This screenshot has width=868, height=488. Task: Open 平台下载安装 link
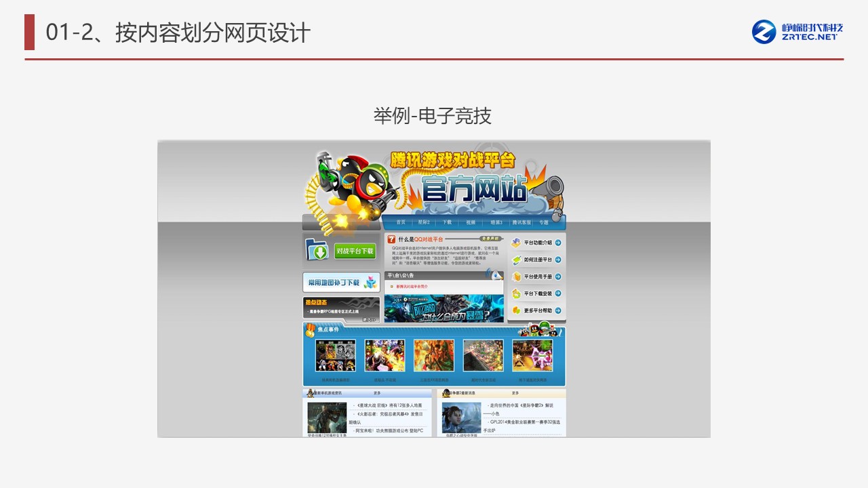(538, 293)
